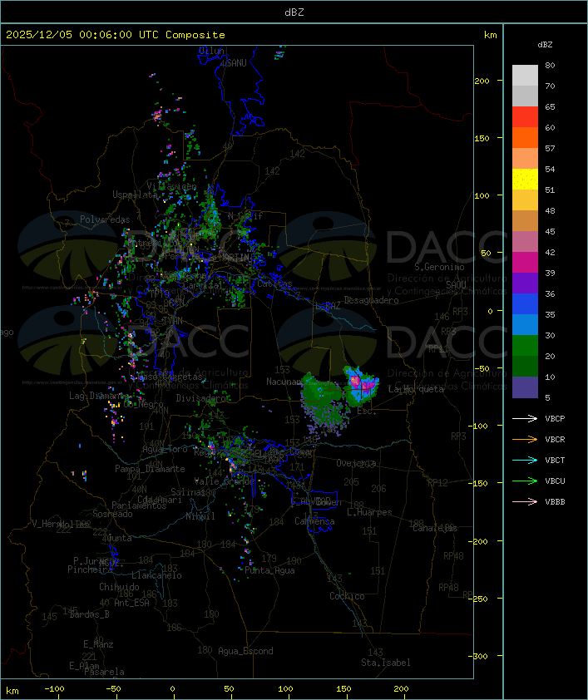Screen dimensions: 588x700
Task: Click the Sosneado map label
Action: pos(112,514)
